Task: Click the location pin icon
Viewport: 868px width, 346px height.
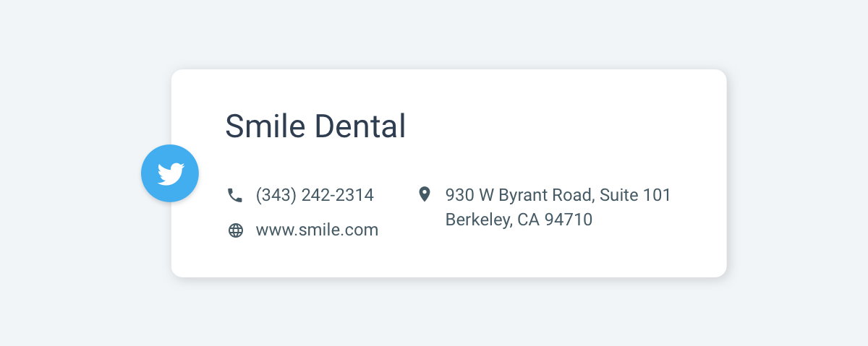Action: (x=425, y=194)
